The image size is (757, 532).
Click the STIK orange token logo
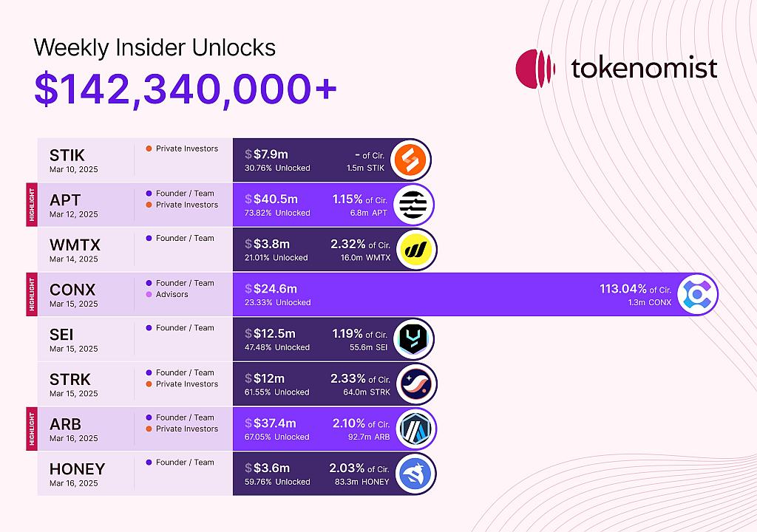(410, 160)
